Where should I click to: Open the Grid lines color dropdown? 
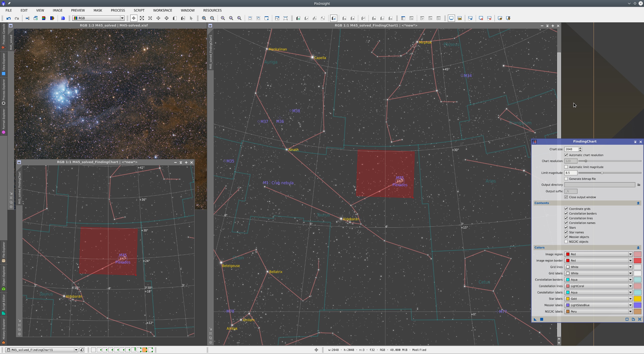tap(598, 267)
